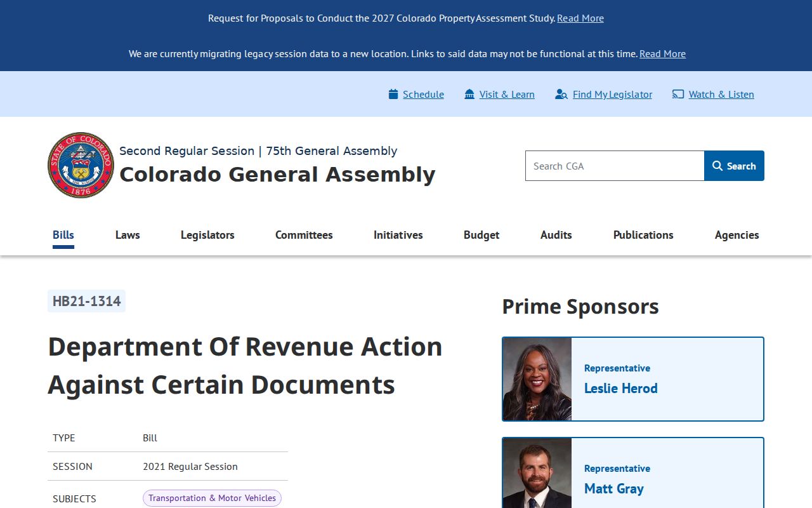
Task: Open the Committees menu item
Action: 304,235
